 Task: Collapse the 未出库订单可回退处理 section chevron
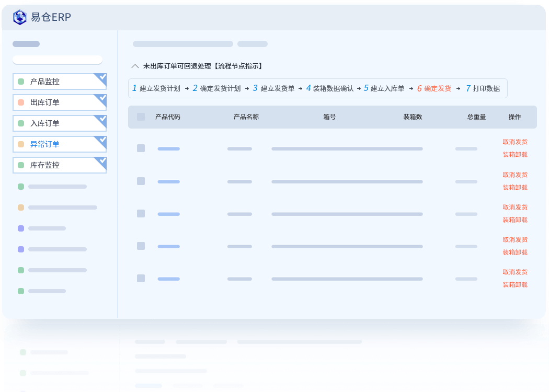point(135,66)
